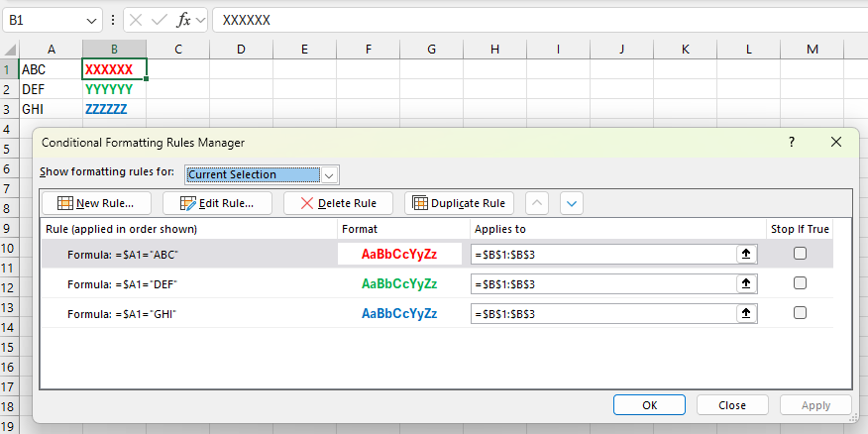Select cell B2 containing YYYYYY

coord(115,89)
